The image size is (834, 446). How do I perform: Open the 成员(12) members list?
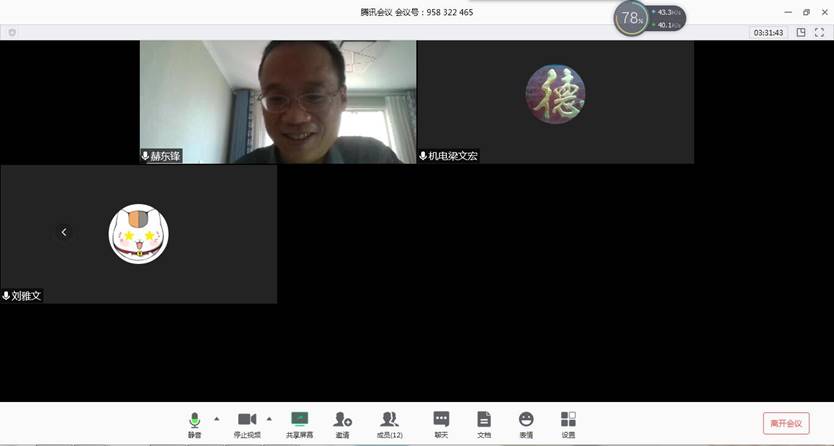(389, 423)
